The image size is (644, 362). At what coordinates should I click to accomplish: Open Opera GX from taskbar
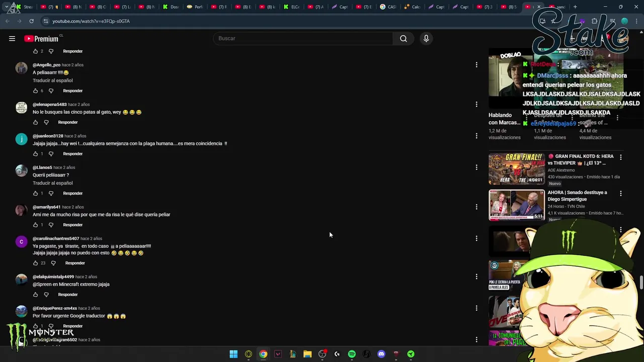[249, 354]
